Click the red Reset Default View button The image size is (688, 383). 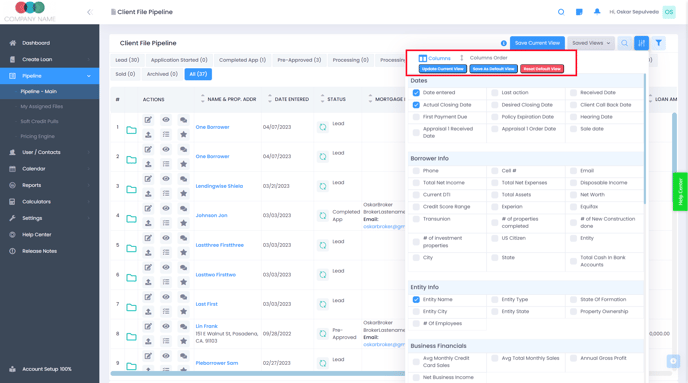coord(542,69)
